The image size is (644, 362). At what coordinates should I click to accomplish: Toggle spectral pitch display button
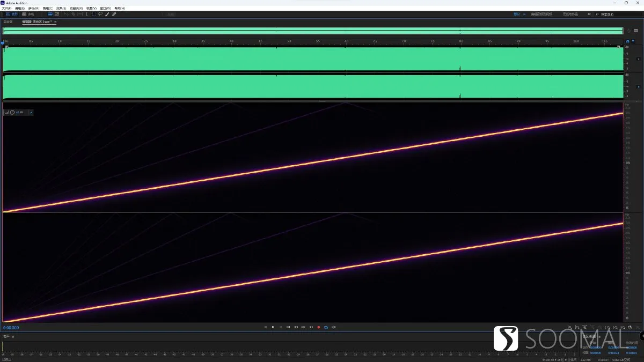point(57,14)
